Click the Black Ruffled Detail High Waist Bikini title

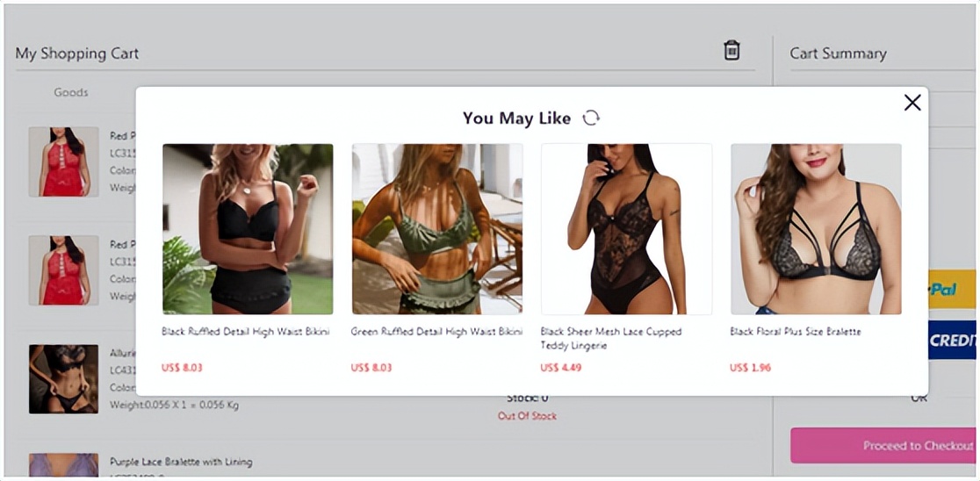246,332
